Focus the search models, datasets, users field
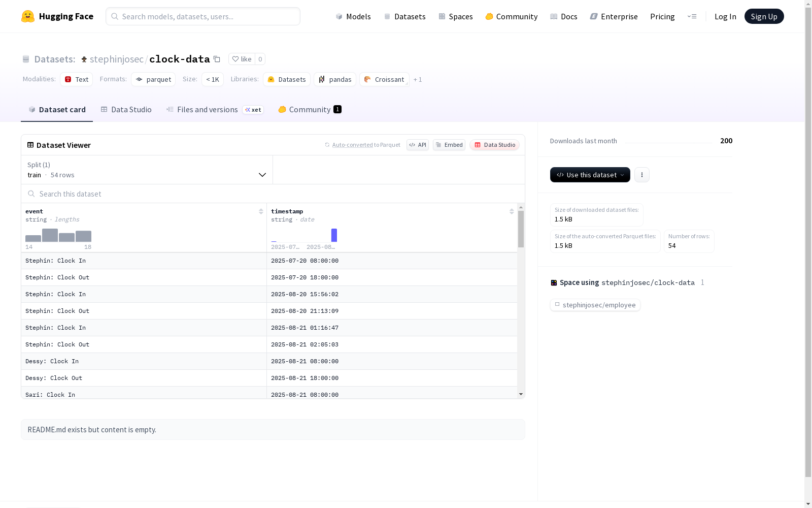Image resolution: width=812 pixels, height=508 pixels. pos(203,16)
